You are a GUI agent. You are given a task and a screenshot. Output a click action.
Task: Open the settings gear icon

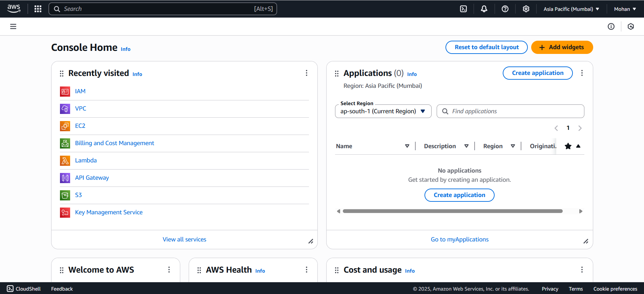tap(526, 9)
